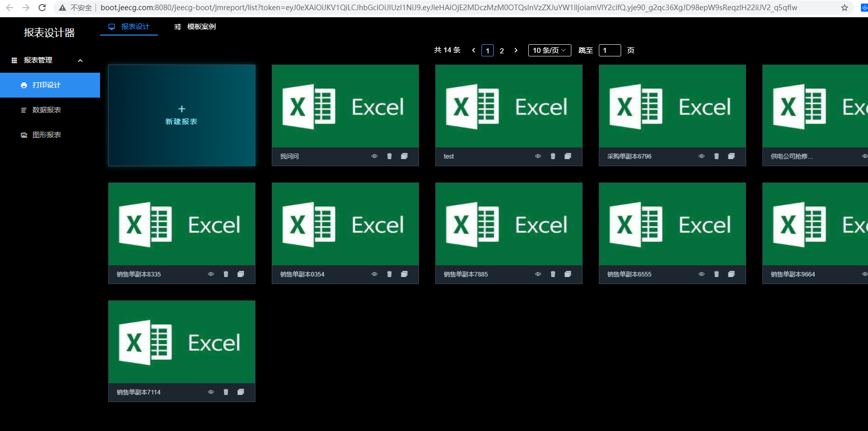Viewport: 868px width, 431px height.
Task: Delete 销售单副本8335 with trash icon
Action: pos(226,274)
